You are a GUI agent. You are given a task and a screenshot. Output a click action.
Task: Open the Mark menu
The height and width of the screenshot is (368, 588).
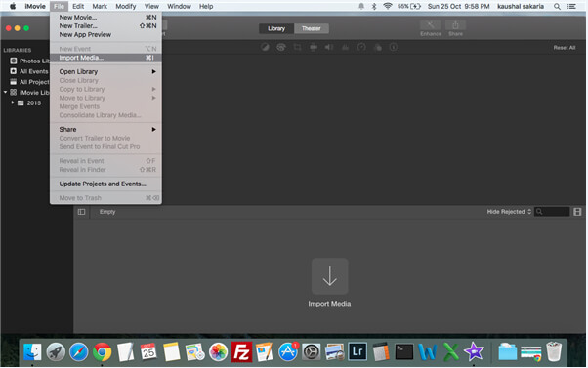[100, 7]
